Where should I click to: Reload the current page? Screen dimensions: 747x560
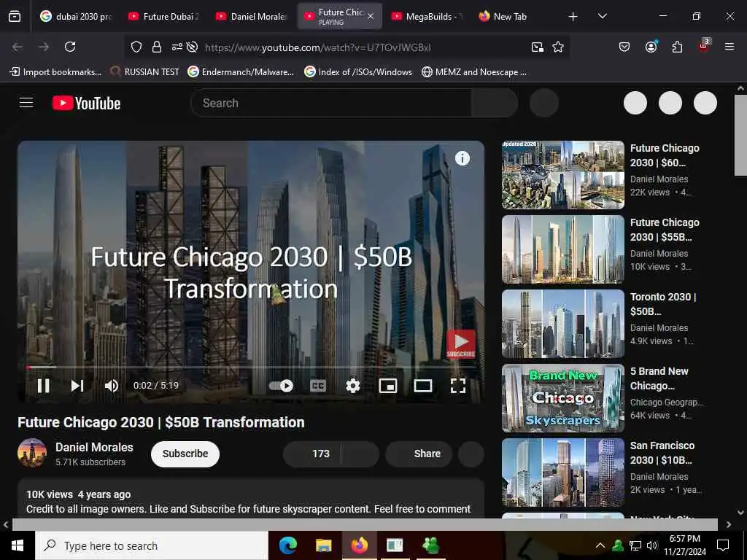[x=70, y=47]
